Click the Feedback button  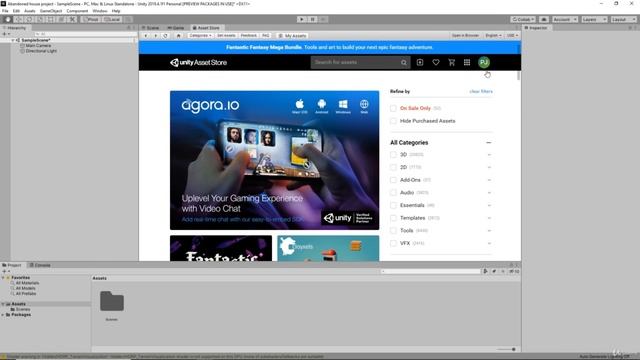(249, 36)
